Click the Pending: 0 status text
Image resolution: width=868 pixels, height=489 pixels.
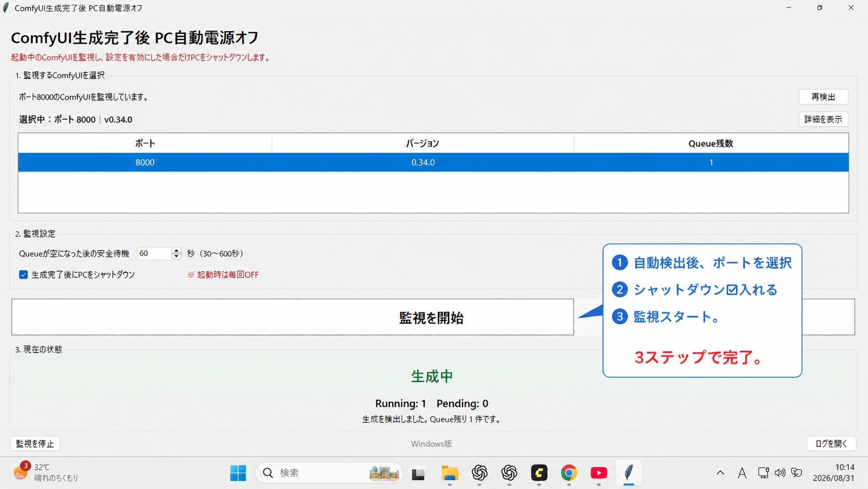pyautogui.click(x=462, y=403)
